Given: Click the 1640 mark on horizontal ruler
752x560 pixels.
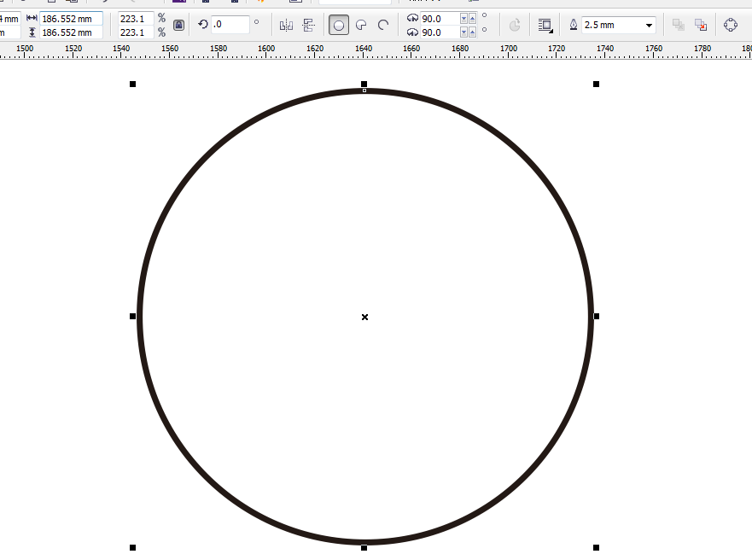Looking at the screenshot, I should 364,49.
